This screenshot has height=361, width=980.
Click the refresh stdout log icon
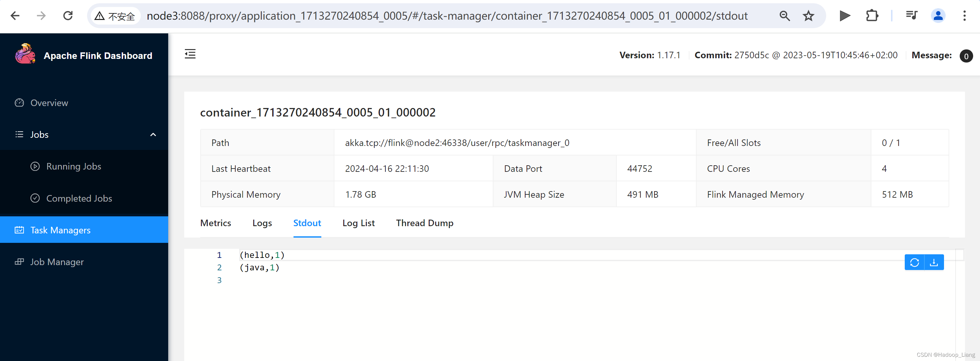pyautogui.click(x=914, y=262)
